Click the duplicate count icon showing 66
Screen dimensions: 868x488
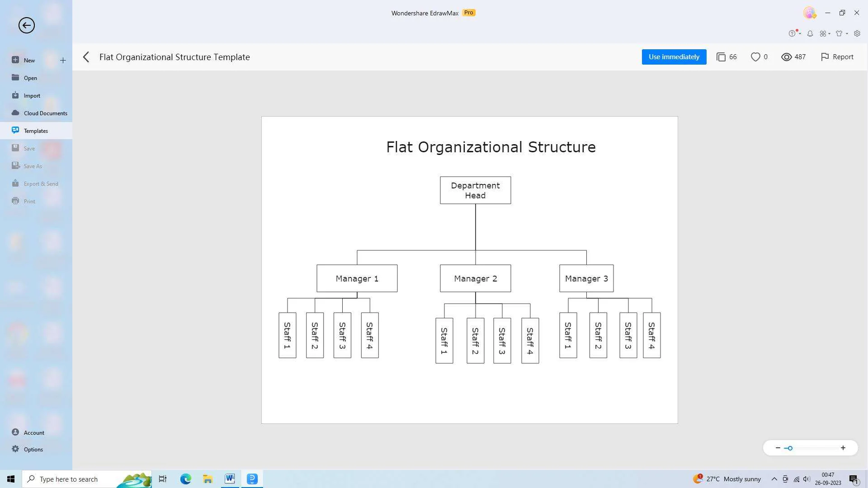[x=721, y=57]
